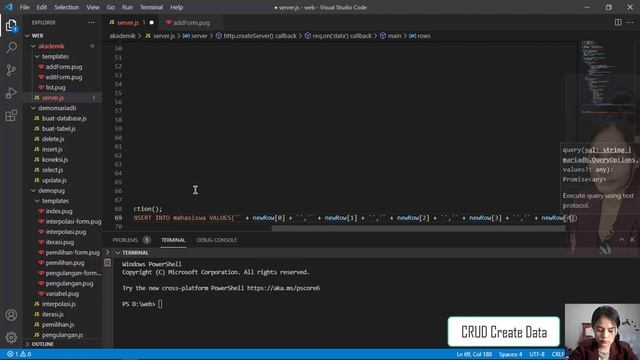Image resolution: width=640 pixels, height=360 pixels.
Task: Click Spaces: 4 indentation status
Action: click(x=510, y=354)
